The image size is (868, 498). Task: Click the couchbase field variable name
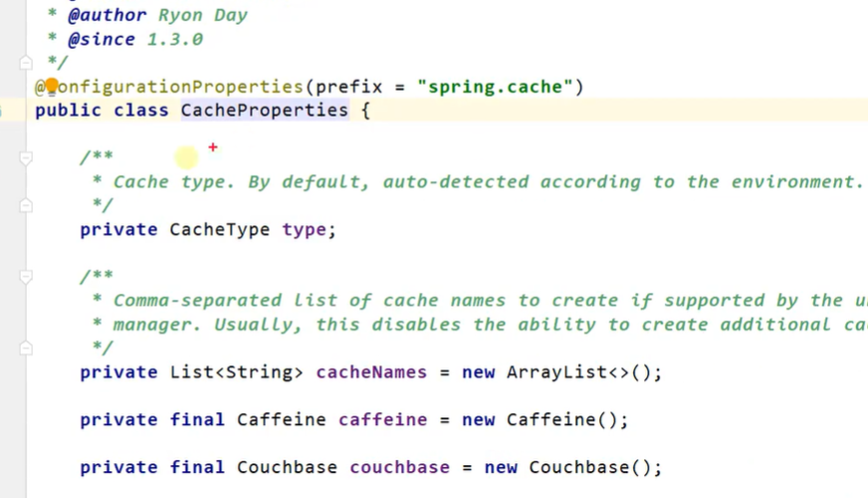[400, 467]
